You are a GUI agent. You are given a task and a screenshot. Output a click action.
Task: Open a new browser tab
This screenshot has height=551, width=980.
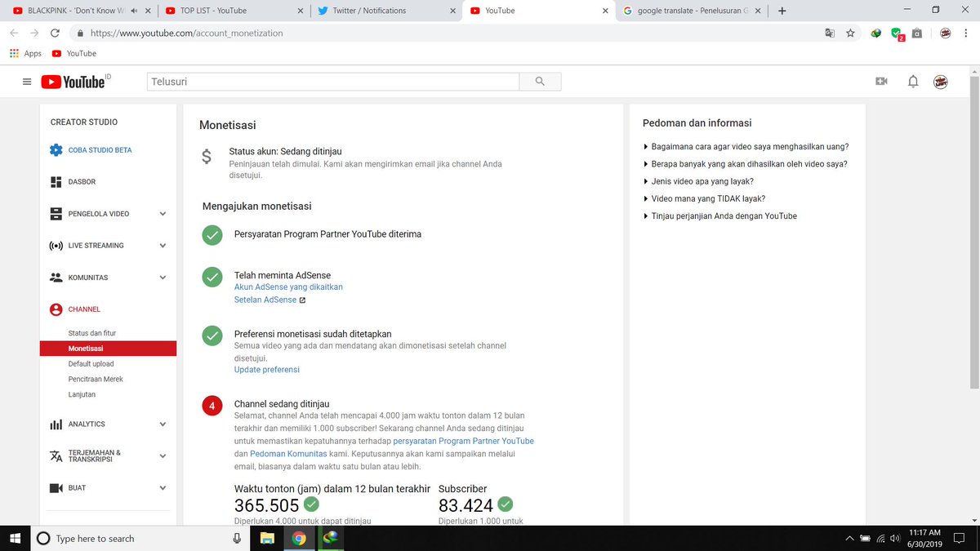(x=782, y=11)
